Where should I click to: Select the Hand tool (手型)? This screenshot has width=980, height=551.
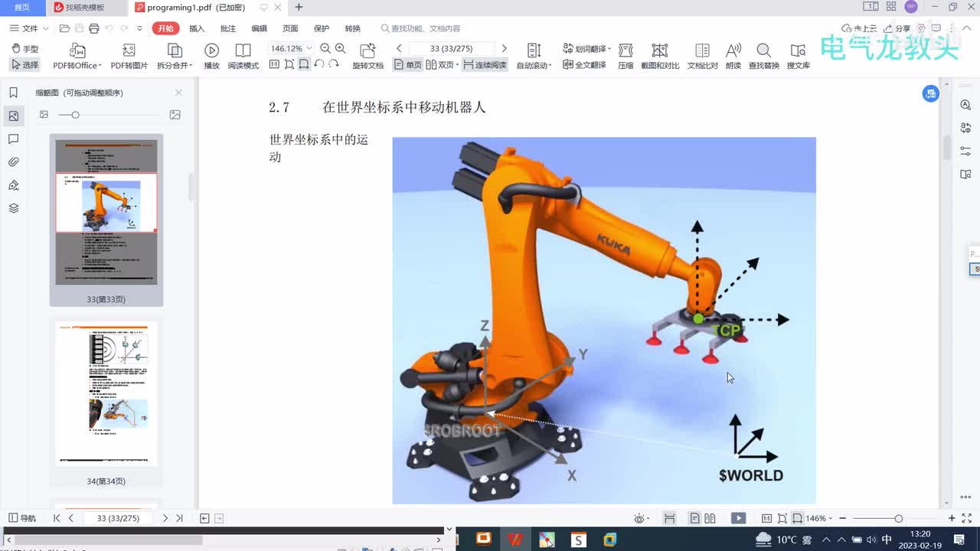click(24, 48)
